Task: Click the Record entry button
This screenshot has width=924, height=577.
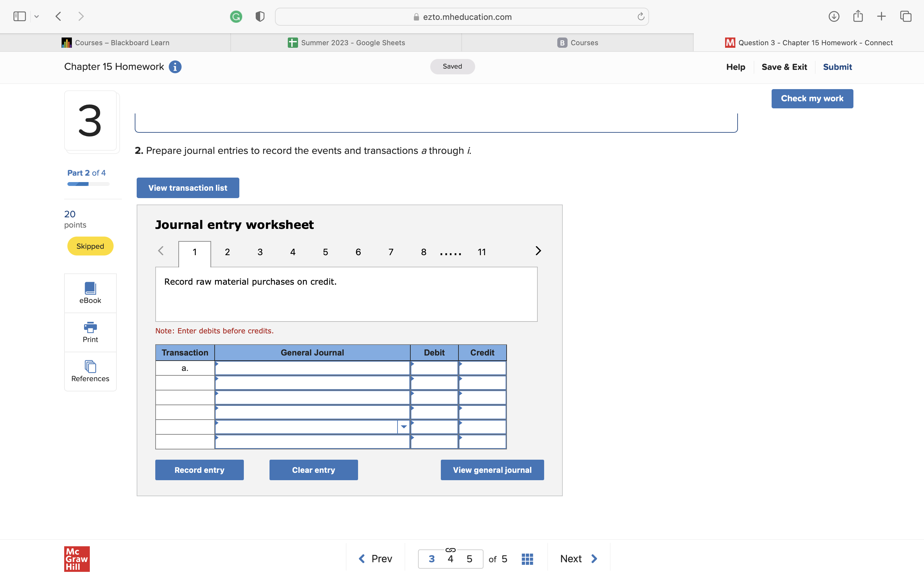Action: pos(199,470)
